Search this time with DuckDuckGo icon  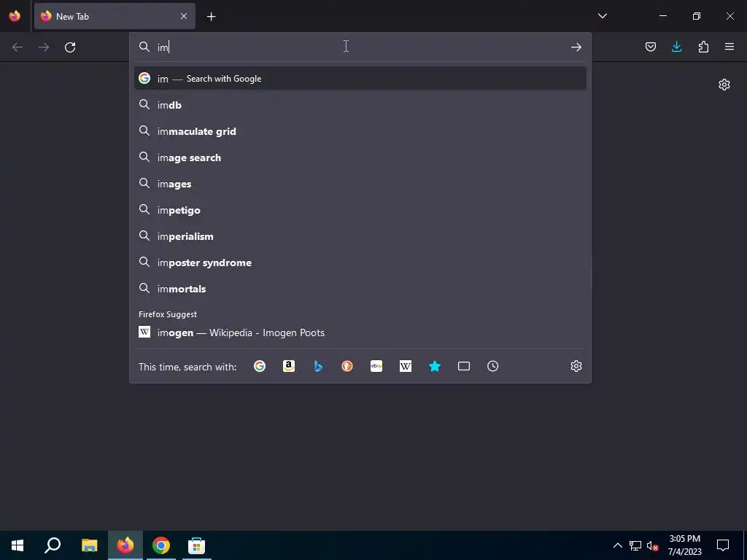[347, 366]
